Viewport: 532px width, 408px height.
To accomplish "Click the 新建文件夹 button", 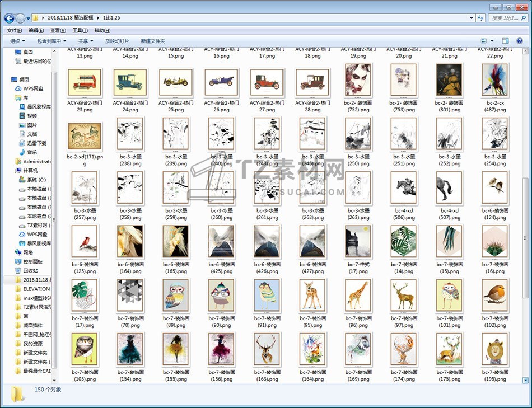I will (x=153, y=41).
